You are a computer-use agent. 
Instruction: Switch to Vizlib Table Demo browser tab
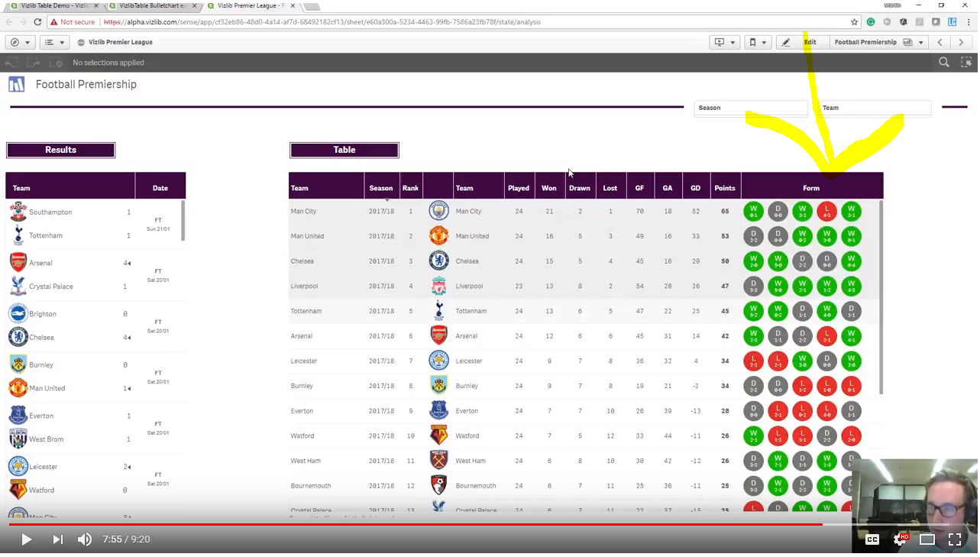click(x=54, y=5)
